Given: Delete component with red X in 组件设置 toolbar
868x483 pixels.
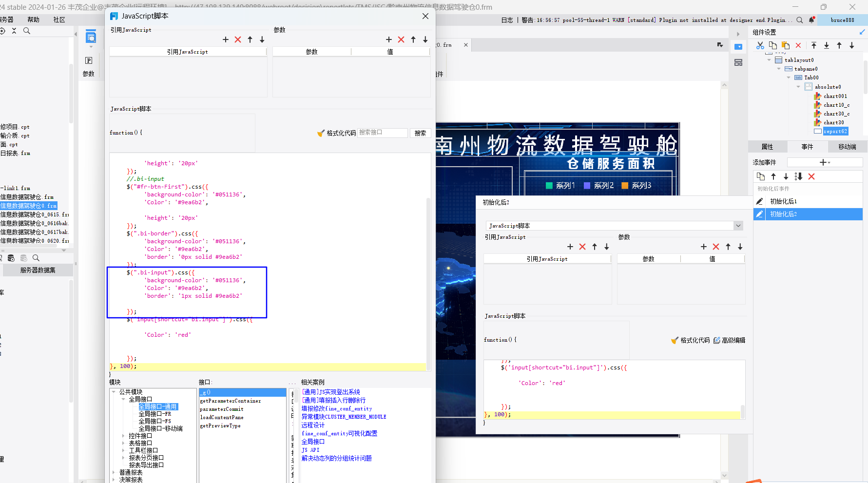Looking at the screenshot, I should [798, 45].
